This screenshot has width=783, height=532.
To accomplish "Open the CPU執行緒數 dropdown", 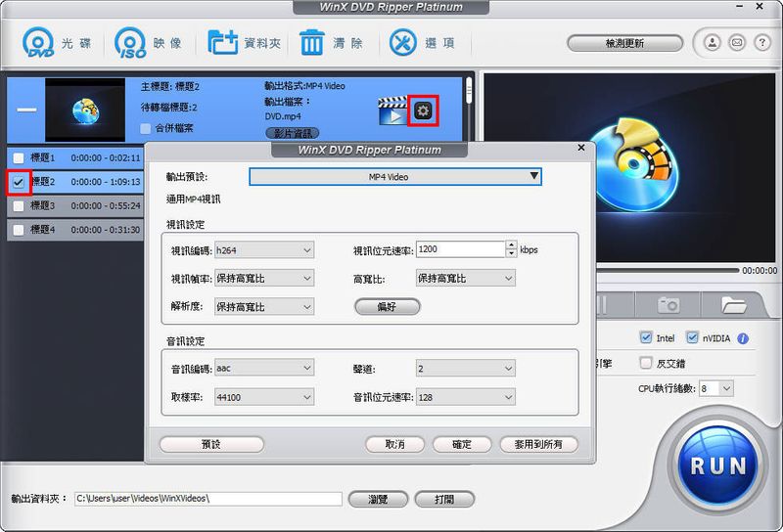I will (x=716, y=388).
